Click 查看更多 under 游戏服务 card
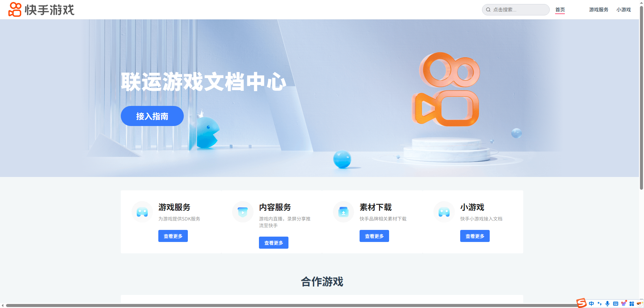The width and height of the screenshot is (644, 308). [173, 236]
